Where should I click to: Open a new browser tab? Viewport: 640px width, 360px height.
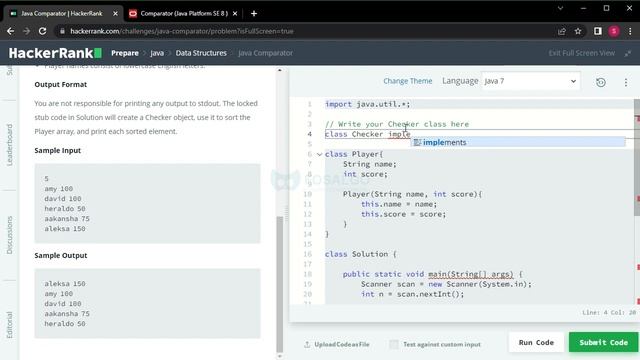(x=254, y=13)
